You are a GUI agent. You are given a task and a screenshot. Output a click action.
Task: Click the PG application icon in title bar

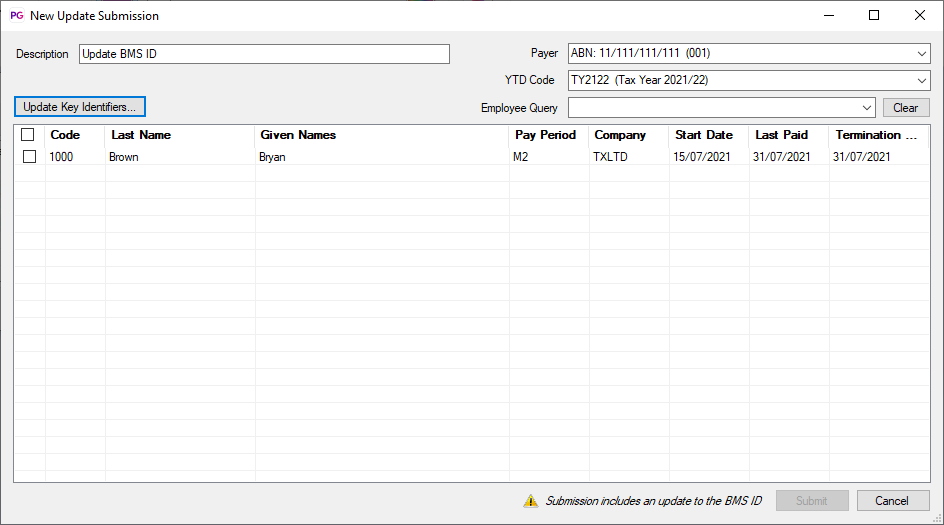point(16,15)
